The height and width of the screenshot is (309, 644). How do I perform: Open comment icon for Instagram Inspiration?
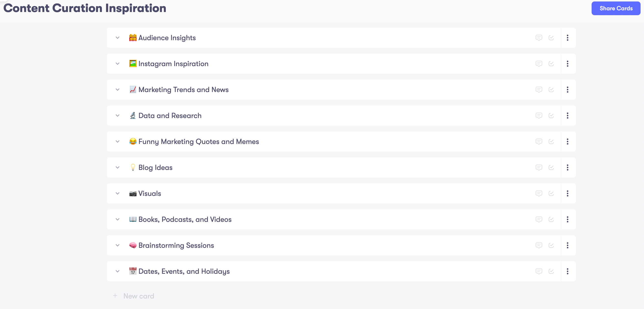pyautogui.click(x=539, y=64)
